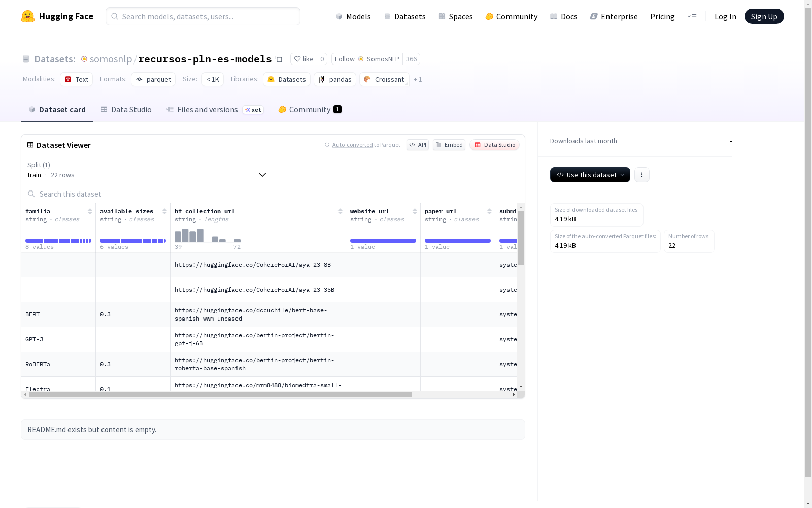Image resolution: width=812 pixels, height=508 pixels.
Task: Expand the Split train dropdown
Action: [147, 170]
